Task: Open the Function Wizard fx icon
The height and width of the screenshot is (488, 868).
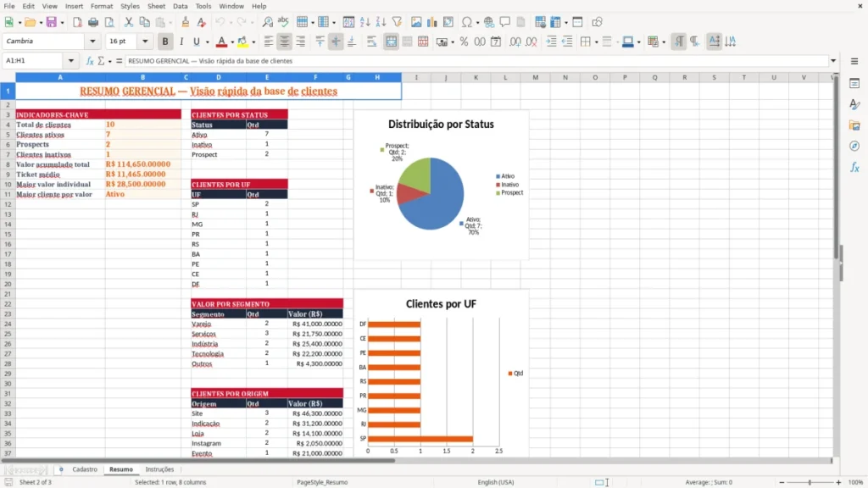Action: (x=90, y=61)
